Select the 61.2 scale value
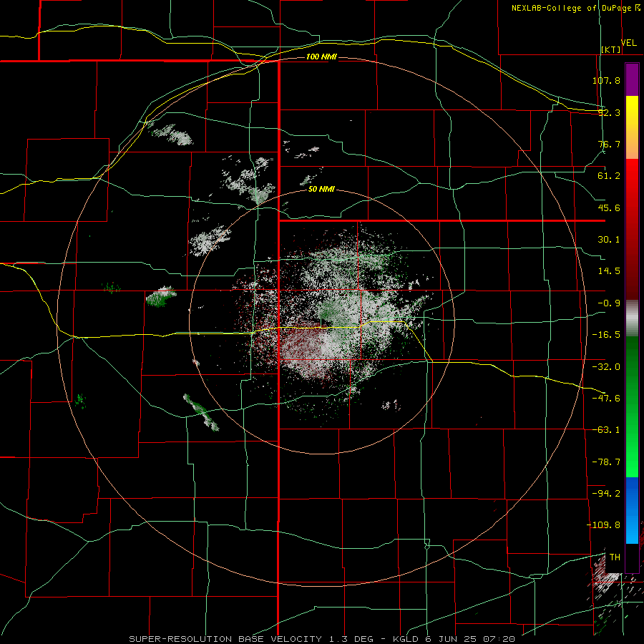The height and width of the screenshot is (644, 644). 609,176
